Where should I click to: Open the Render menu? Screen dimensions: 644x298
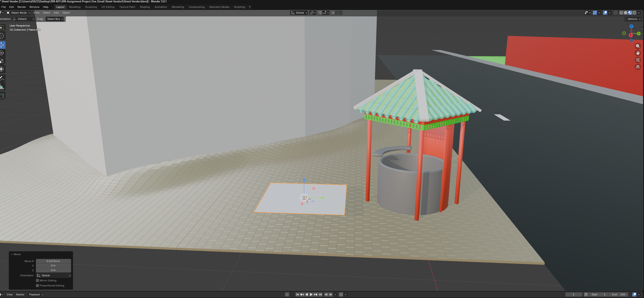click(22, 7)
